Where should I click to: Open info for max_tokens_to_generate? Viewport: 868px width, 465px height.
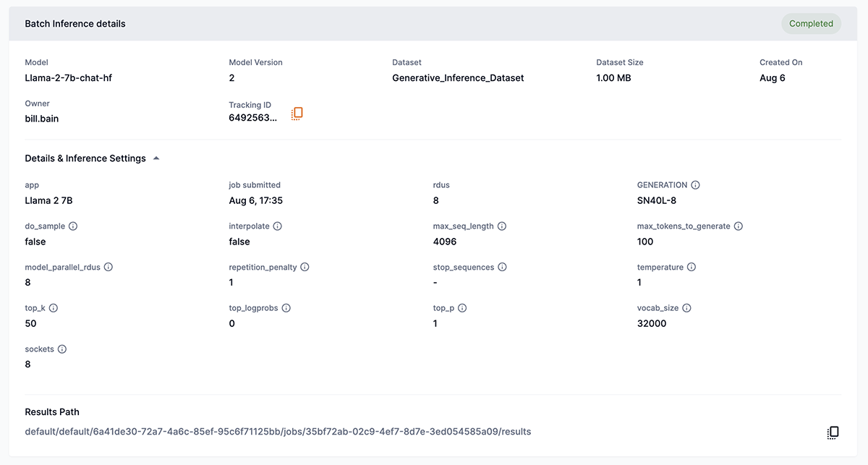point(738,226)
